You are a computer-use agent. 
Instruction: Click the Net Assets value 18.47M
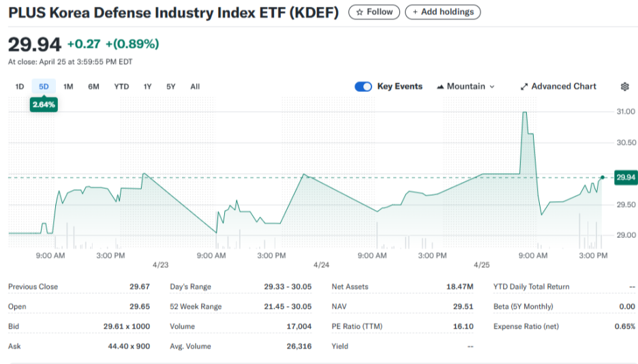[460, 287]
